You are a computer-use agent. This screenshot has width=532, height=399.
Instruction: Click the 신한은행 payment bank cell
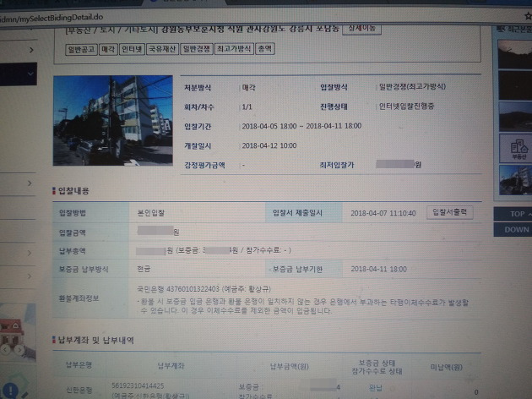click(x=79, y=391)
